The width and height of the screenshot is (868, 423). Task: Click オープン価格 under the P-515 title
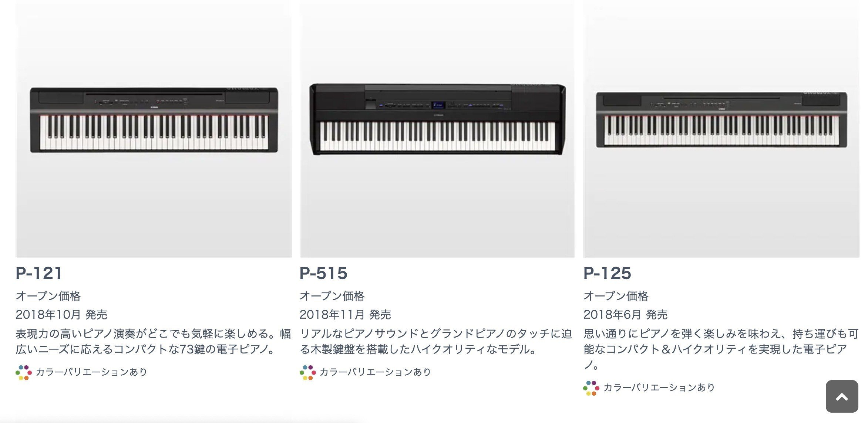point(332,296)
